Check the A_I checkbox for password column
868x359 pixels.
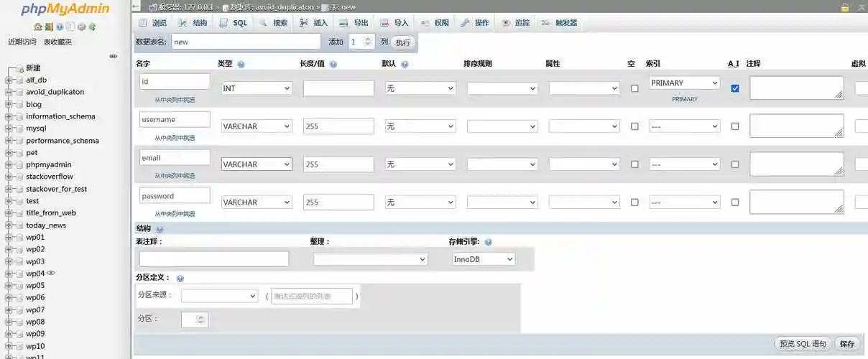click(x=734, y=202)
